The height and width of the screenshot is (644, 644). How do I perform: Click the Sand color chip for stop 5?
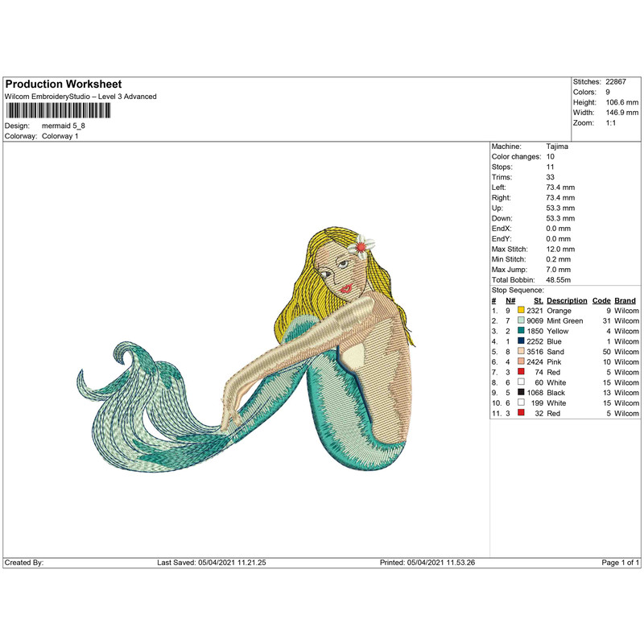pos(521,352)
